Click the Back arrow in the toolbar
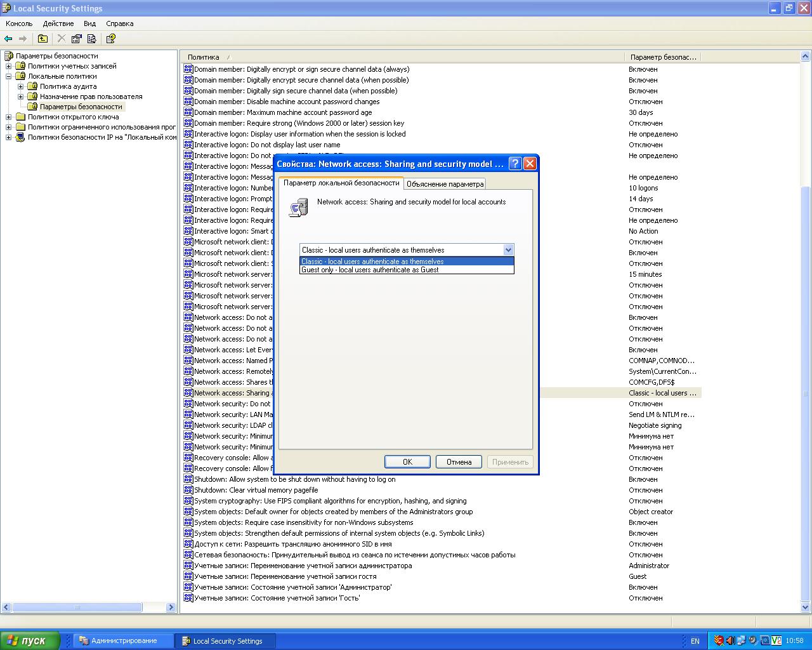 8,39
